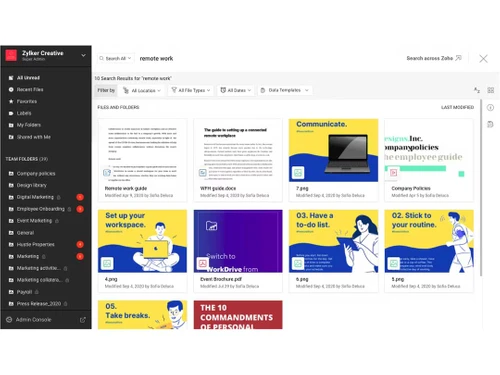Viewport: 500px width, 375px height.
Task: Click the Labels tag icon
Action: 11,113
